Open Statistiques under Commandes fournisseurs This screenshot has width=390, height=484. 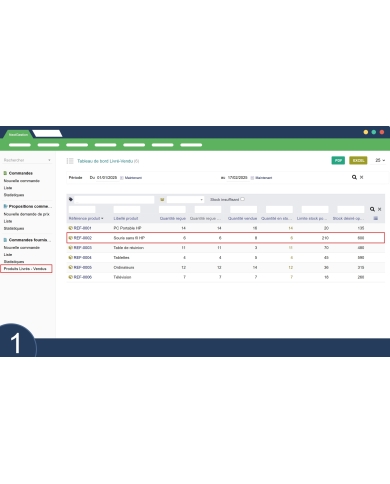point(14,261)
